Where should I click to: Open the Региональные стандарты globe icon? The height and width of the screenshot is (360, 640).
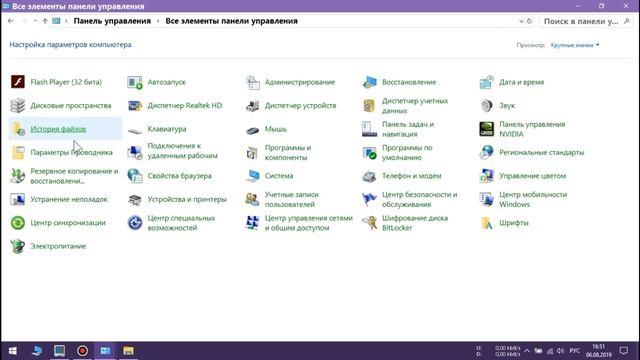pyautogui.click(x=487, y=152)
